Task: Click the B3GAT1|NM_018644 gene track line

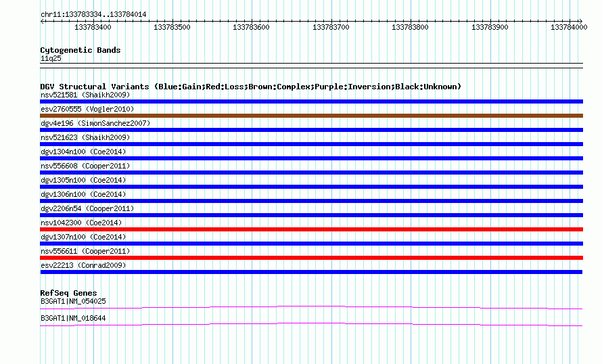Action: [311, 325]
